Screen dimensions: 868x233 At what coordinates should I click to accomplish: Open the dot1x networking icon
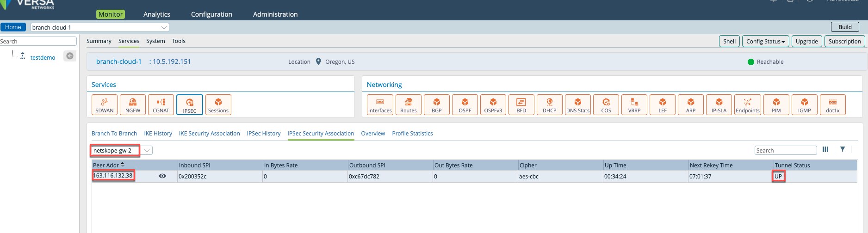click(833, 105)
